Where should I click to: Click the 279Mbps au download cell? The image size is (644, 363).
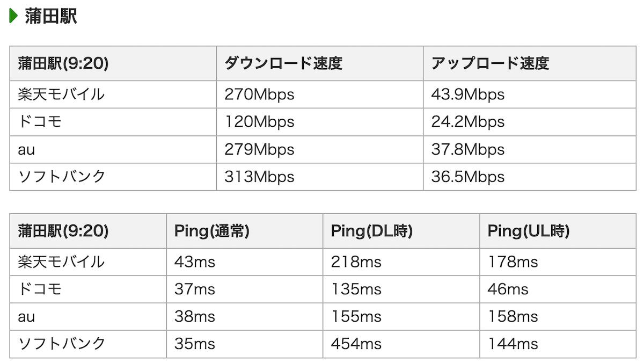tap(260, 149)
